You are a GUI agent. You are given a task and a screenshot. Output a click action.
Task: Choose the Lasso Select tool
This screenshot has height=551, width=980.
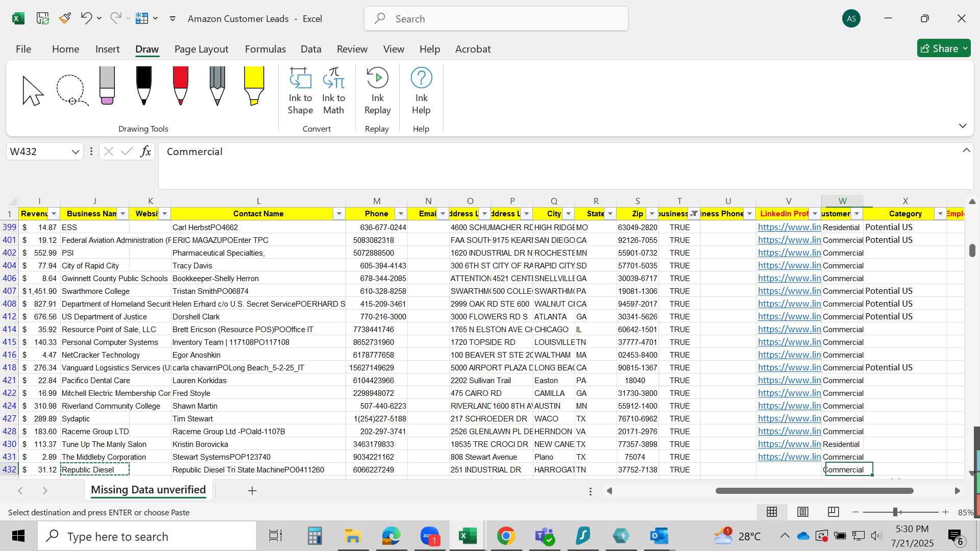72,90
